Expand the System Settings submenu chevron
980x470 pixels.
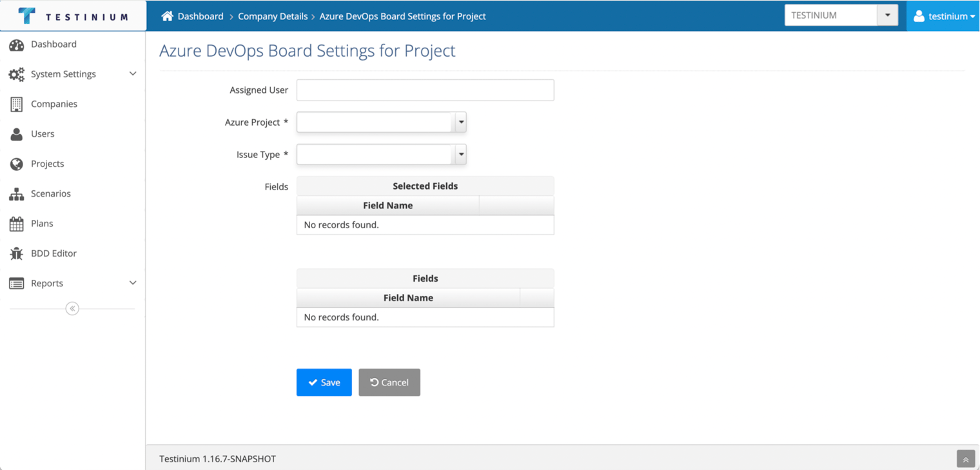tap(133, 74)
